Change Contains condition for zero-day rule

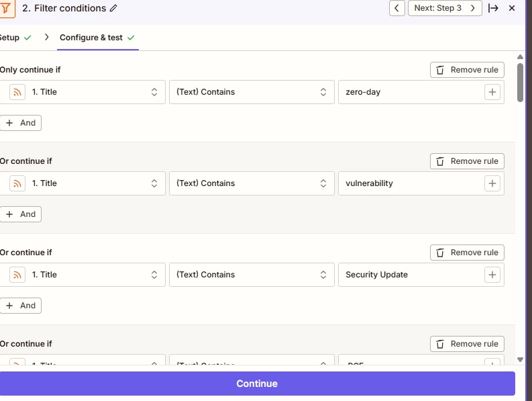point(252,92)
